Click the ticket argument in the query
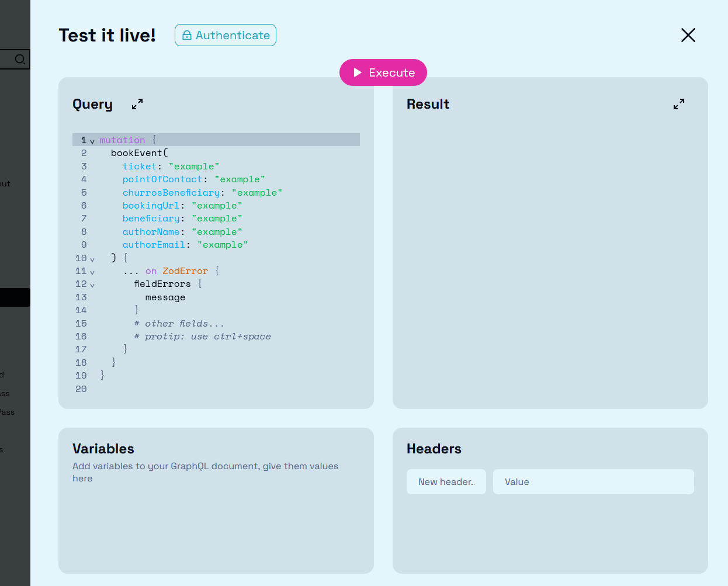Screen dimensions: 728x586 [140, 167]
